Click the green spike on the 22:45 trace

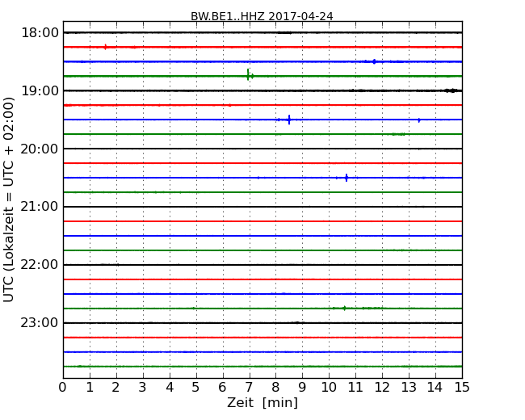344,308
